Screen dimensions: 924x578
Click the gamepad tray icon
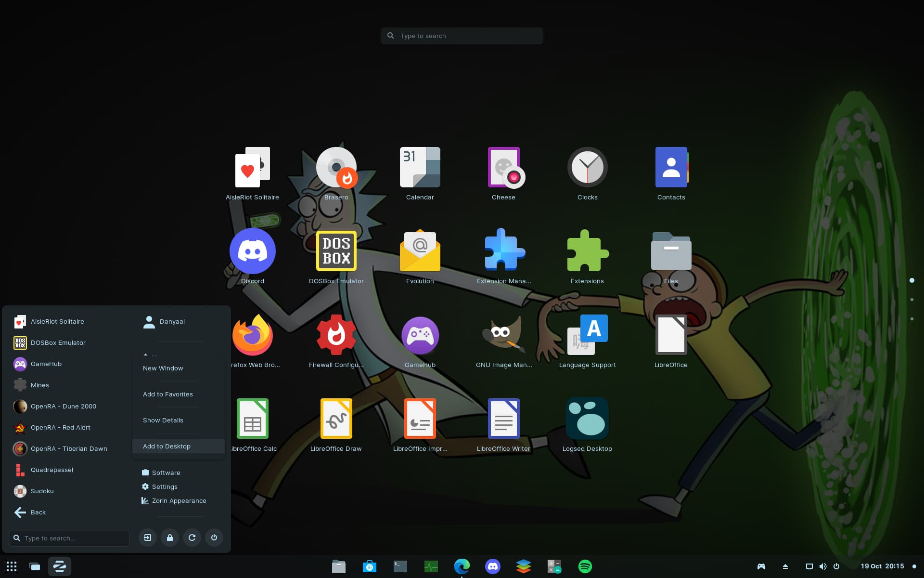tap(761, 566)
